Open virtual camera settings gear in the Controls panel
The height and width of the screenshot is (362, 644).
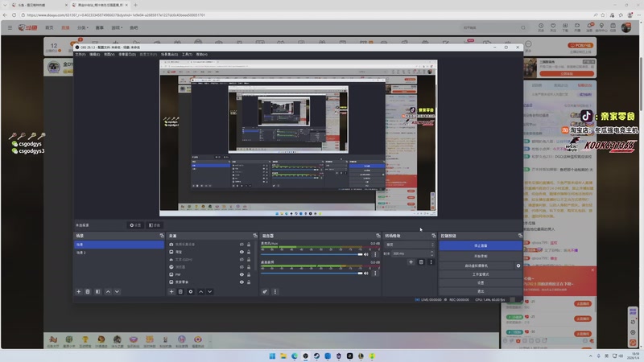click(x=518, y=265)
